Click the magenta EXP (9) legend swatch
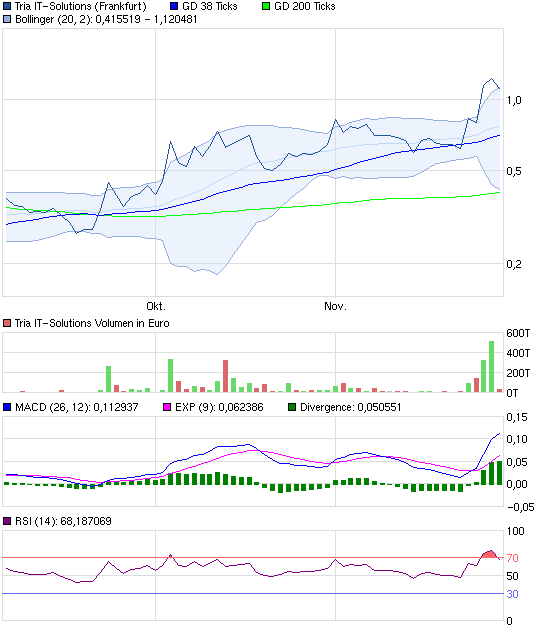Image resolution: width=545 pixels, height=629 pixels. (x=167, y=408)
